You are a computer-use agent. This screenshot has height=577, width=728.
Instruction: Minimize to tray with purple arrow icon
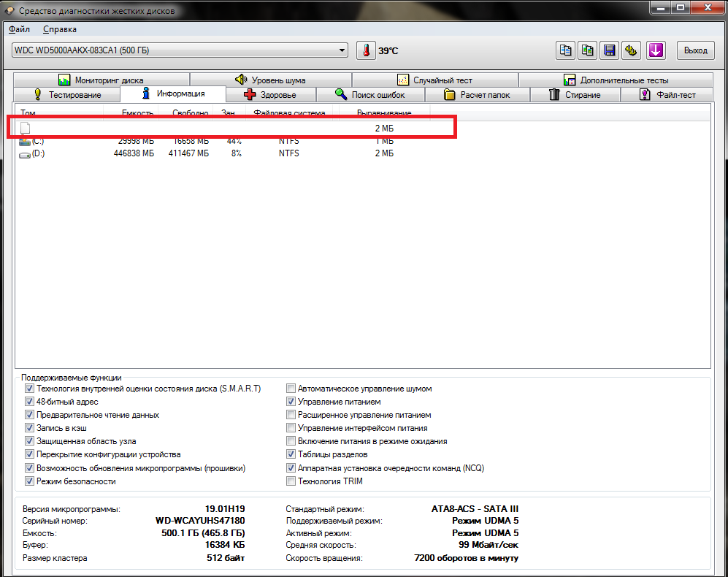click(656, 50)
